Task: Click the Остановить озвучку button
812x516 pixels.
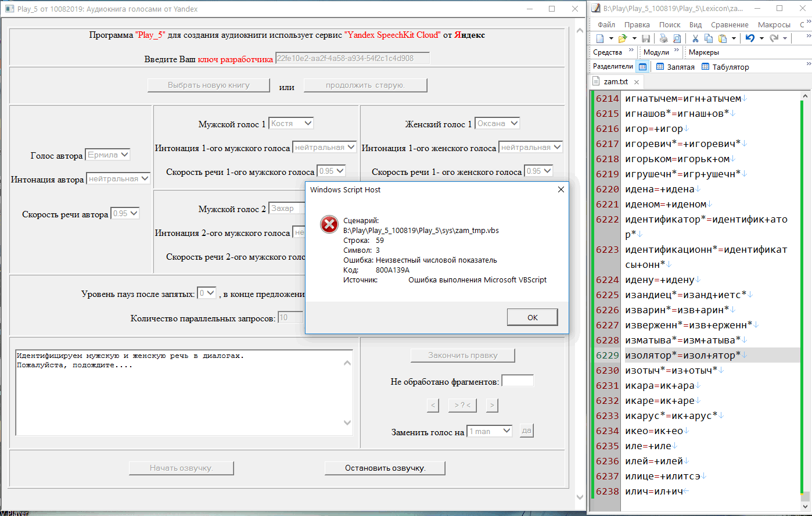Action: point(385,468)
